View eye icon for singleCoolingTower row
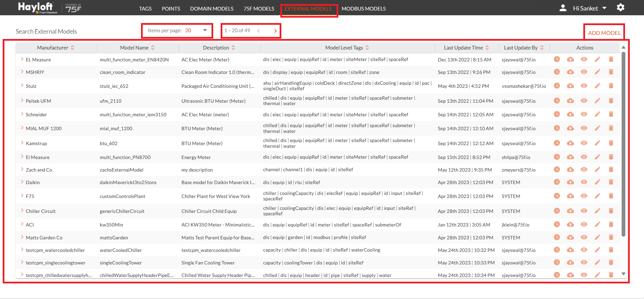644x299 pixels. click(x=584, y=262)
